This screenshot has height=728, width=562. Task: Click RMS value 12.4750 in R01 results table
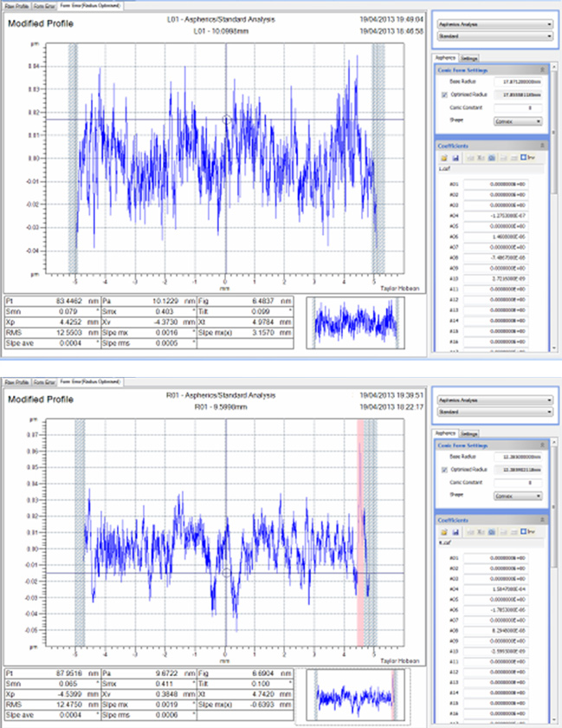click(x=68, y=705)
